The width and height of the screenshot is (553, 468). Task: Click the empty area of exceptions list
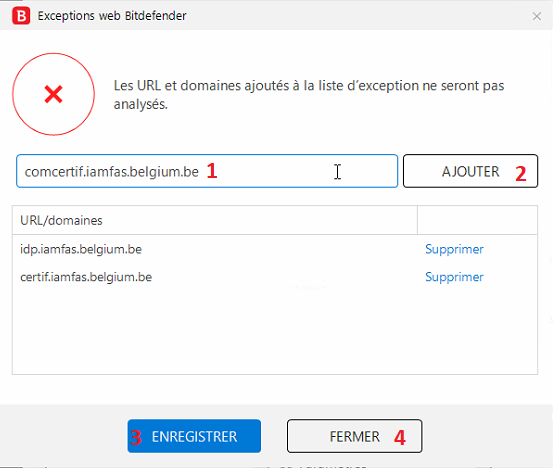click(275, 330)
